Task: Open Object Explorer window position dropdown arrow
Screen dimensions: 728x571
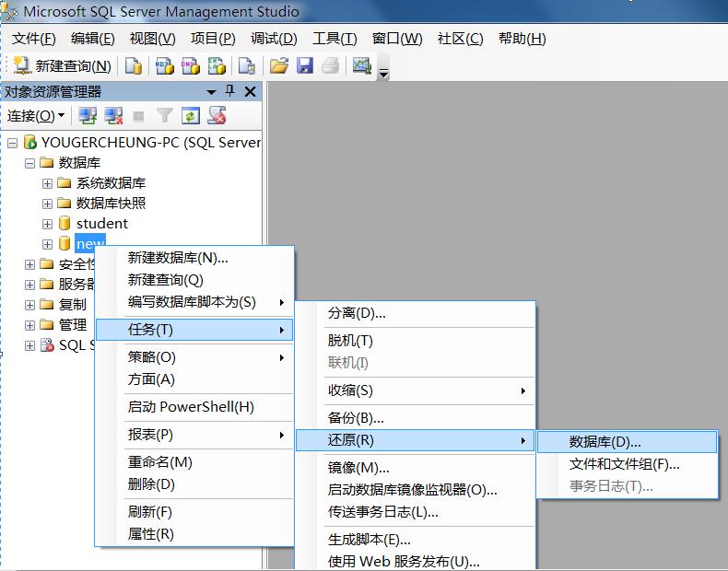Action: click(211, 92)
